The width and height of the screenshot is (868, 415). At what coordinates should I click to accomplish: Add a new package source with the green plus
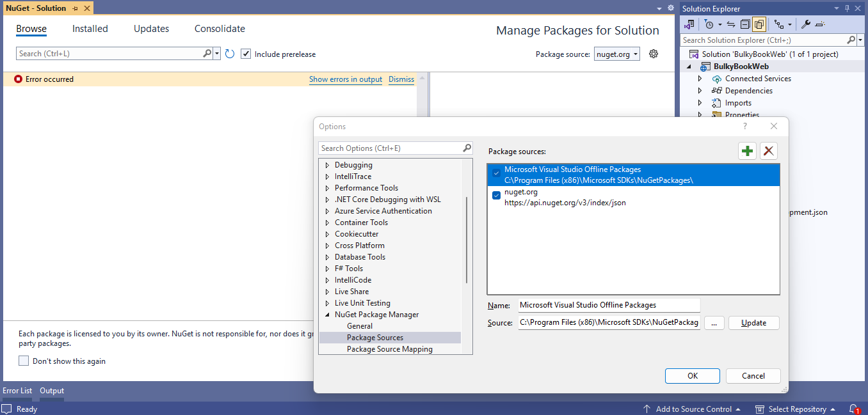pos(747,150)
